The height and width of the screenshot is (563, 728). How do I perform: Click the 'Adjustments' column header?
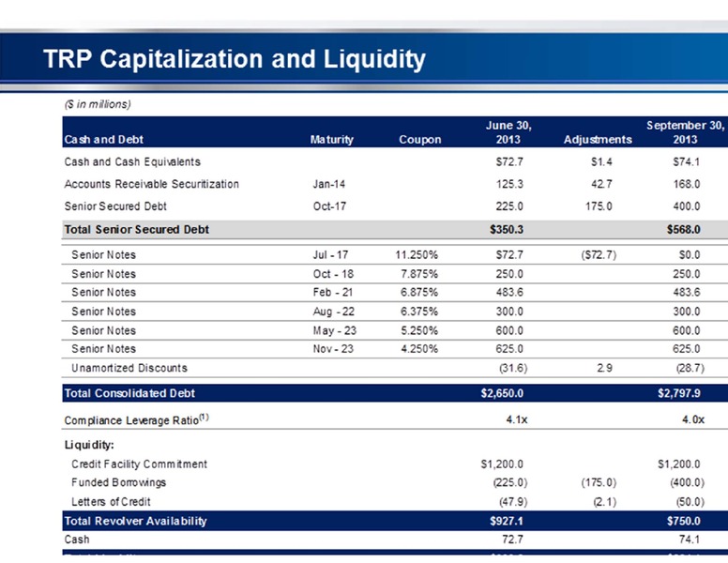tap(598, 140)
